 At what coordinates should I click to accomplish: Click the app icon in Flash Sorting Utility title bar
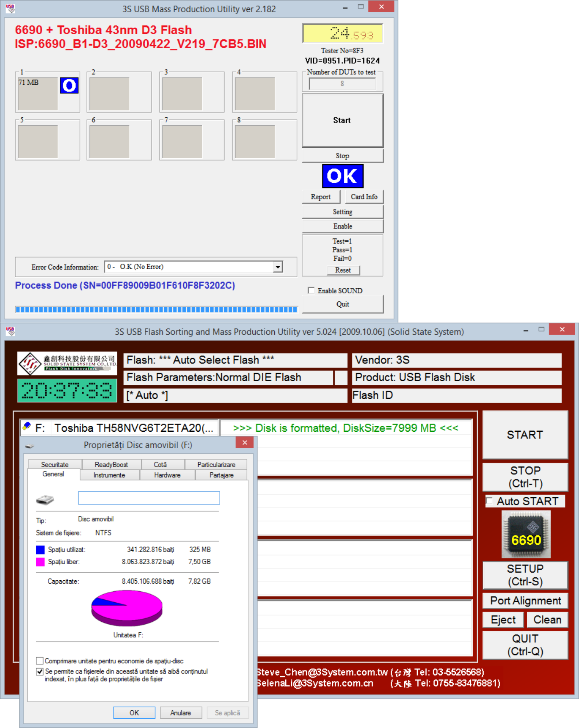10,331
